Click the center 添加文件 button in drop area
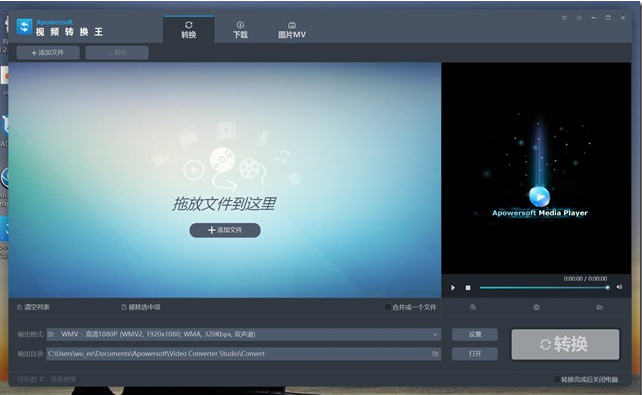642x395 pixels. click(x=225, y=230)
